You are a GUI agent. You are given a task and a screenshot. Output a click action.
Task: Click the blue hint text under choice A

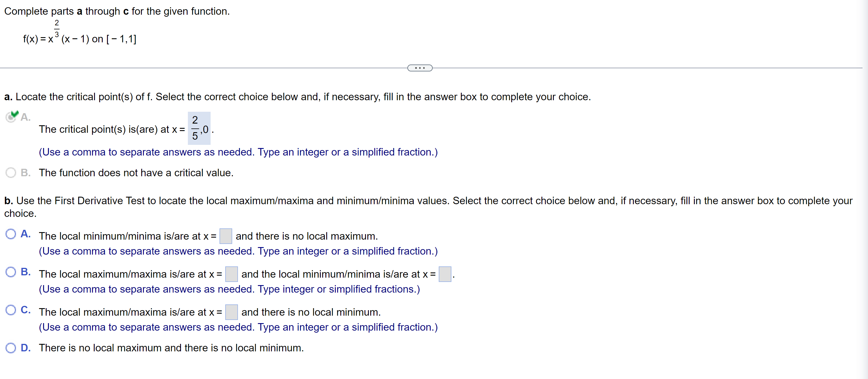pos(238,251)
